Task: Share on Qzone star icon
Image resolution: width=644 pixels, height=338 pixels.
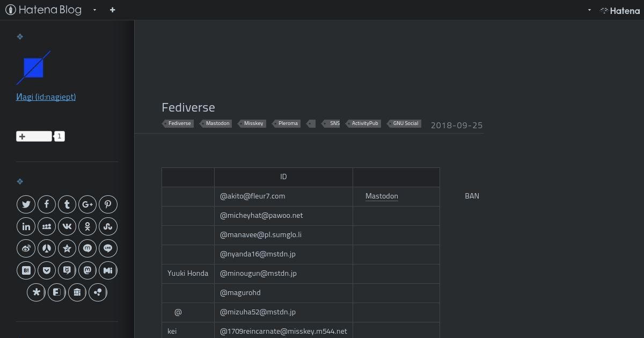Action: pos(67,248)
